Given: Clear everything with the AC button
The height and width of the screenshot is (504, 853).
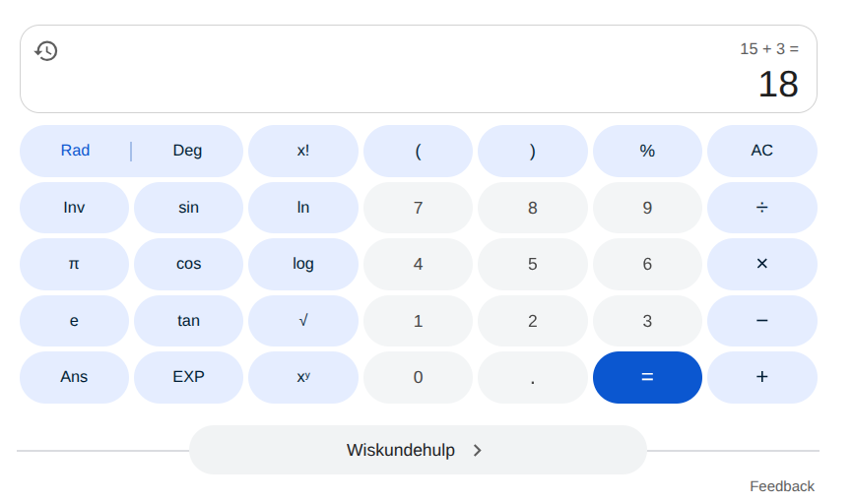Looking at the screenshot, I should pos(761,151).
